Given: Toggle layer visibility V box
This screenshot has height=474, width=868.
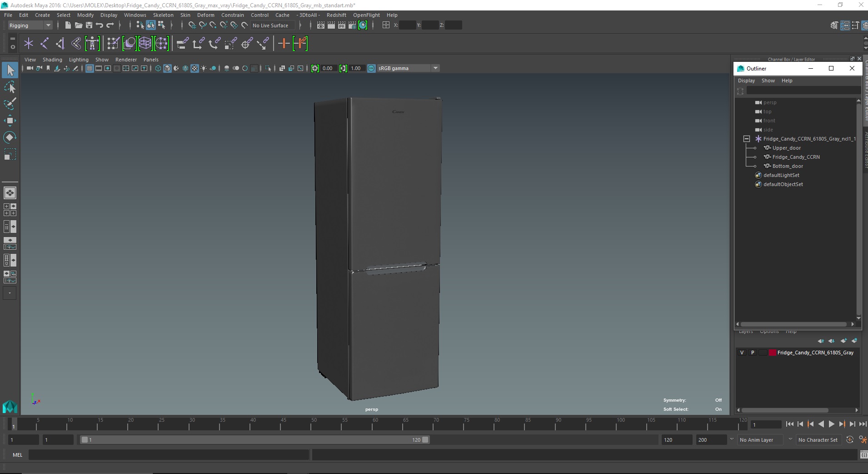Looking at the screenshot, I should tap(742, 353).
